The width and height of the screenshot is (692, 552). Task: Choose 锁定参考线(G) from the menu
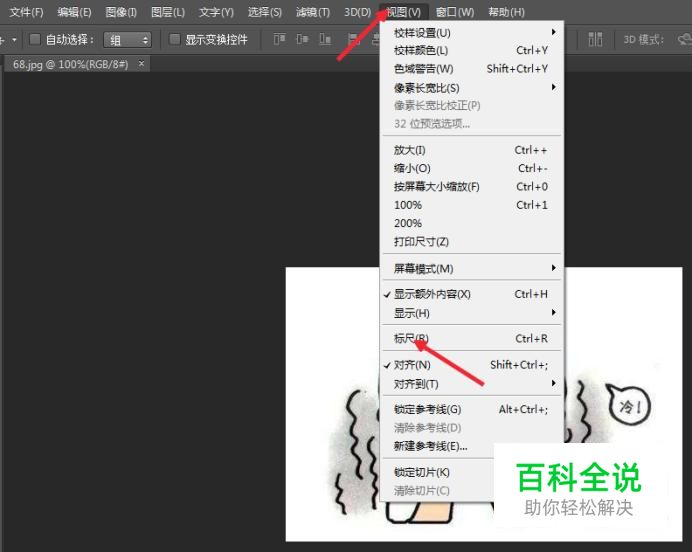471,409
